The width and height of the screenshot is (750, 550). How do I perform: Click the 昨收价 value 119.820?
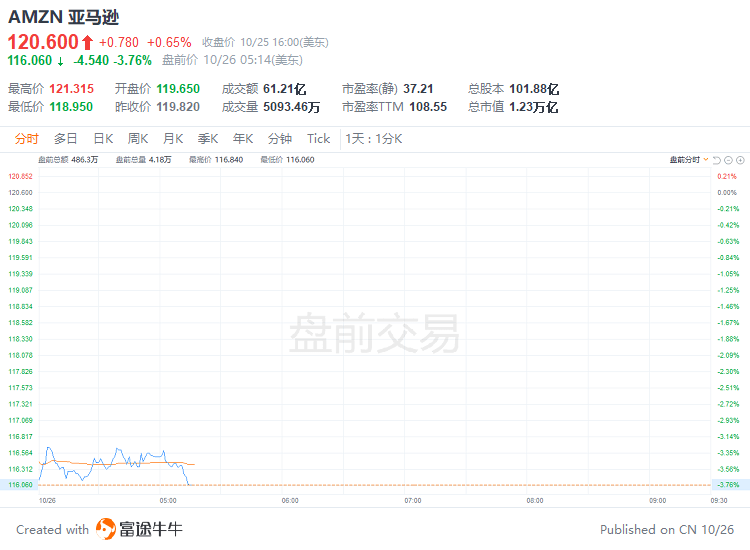[178, 107]
